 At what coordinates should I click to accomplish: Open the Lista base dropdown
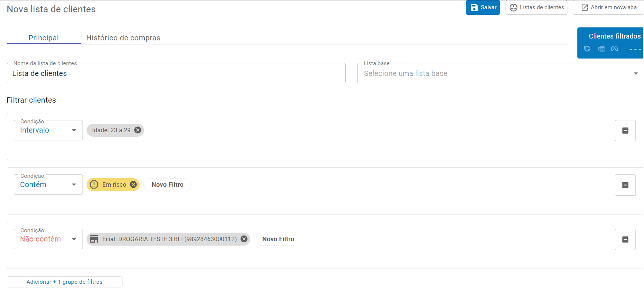pos(500,73)
